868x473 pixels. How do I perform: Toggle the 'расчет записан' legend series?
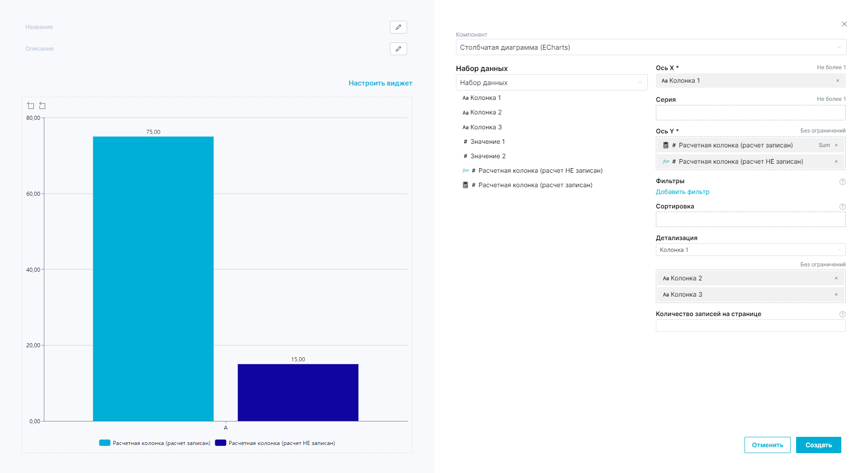pyautogui.click(x=155, y=443)
